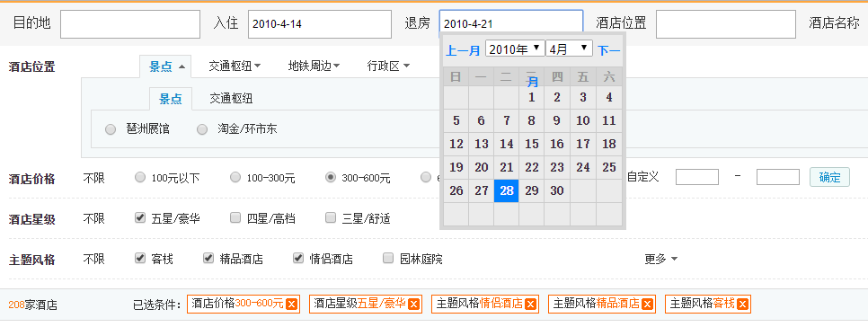Pick day 23 in the calendar
Image resolution: width=868 pixels, height=327 pixels.
point(557,167)
